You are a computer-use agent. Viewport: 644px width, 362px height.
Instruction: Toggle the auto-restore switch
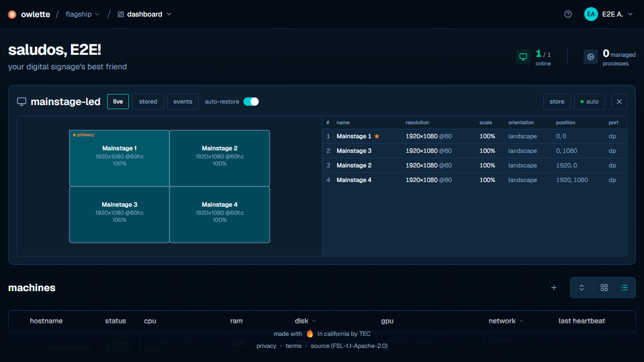[251, 102]
